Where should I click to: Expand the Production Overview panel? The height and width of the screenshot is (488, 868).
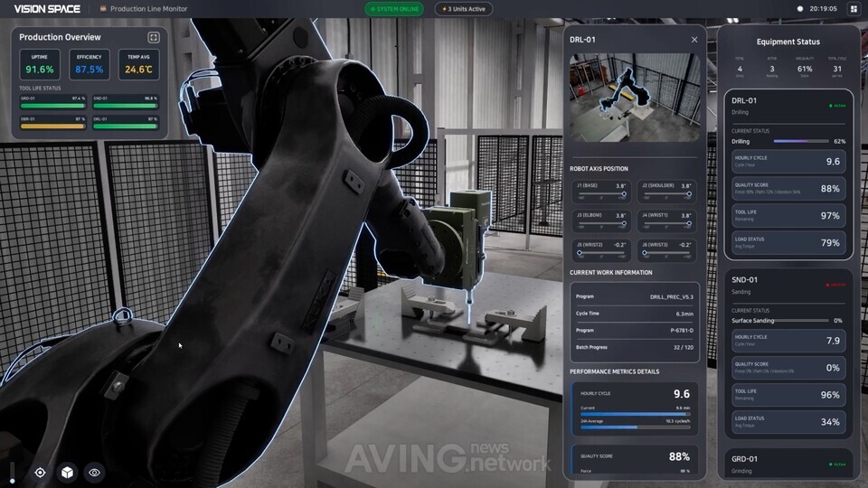tap(154, 37)
